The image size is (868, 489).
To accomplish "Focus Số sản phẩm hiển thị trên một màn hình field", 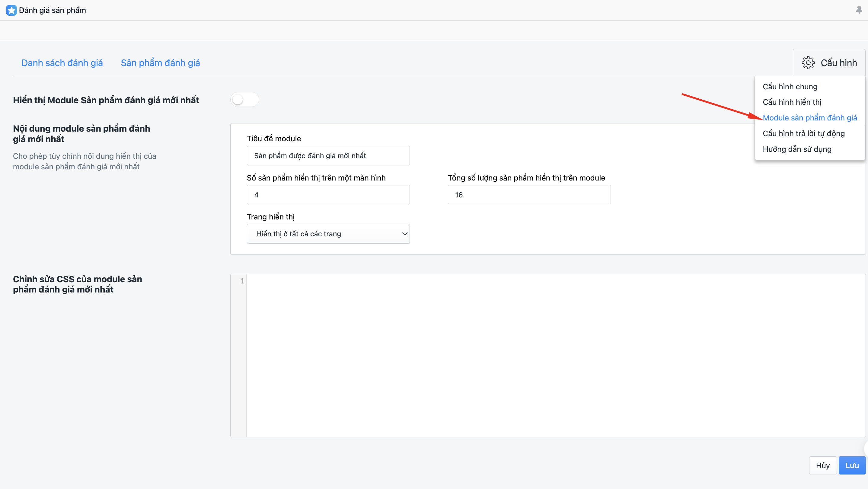I will pyautogui.click(x=328, y=194).
